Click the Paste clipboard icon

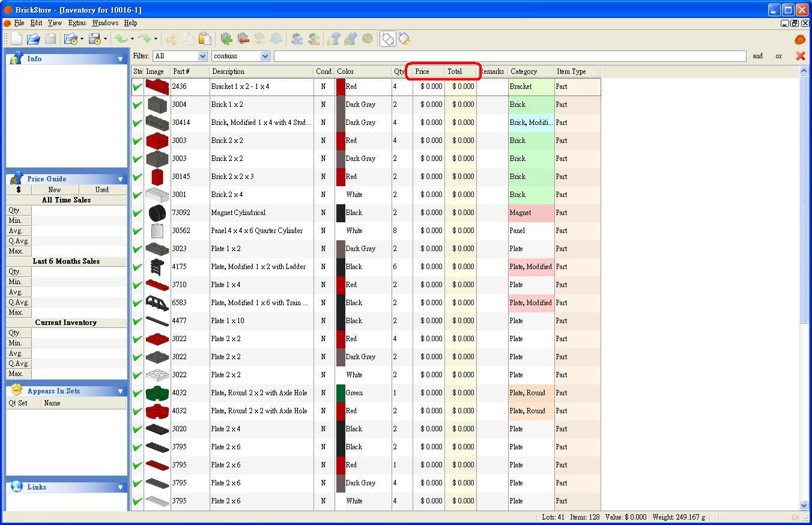205,39
